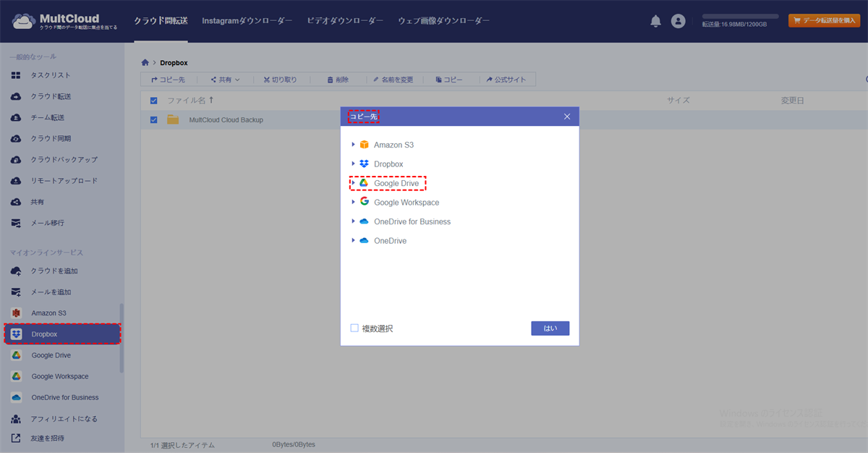
Task: Click the Google Workspace sidebar icon
Action: tap(16, 376)
